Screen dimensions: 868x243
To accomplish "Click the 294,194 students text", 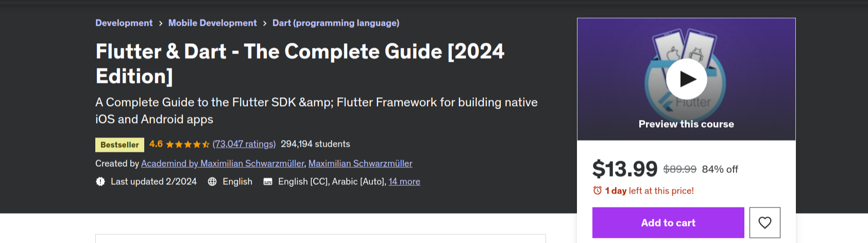I will click(315, 144).
